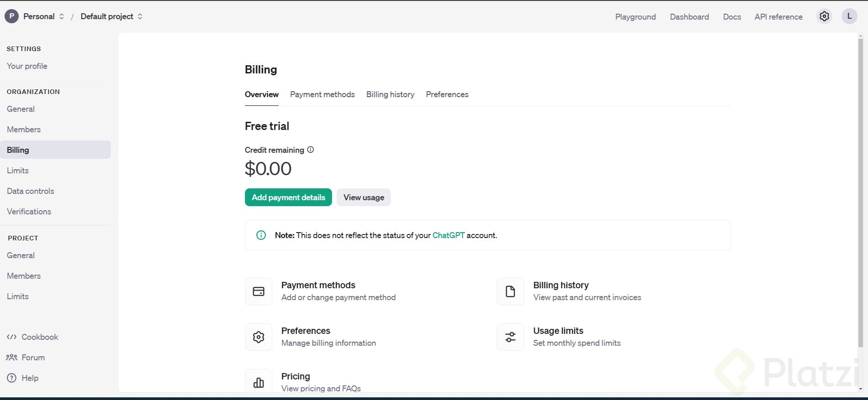Open Data controls in the sidebar
The width and height of the screenshot is (868, 400).
31,191
